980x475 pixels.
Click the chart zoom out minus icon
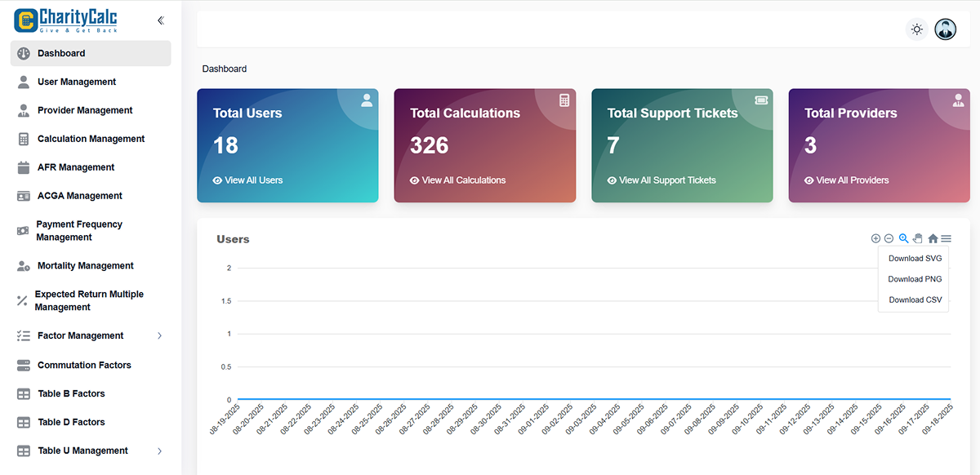click(889, 238)
